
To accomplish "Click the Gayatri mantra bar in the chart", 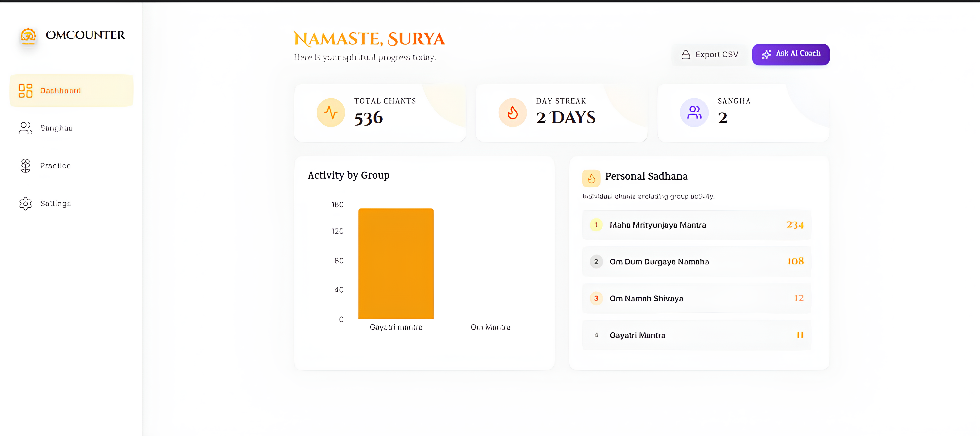I will tap(396, 263).
